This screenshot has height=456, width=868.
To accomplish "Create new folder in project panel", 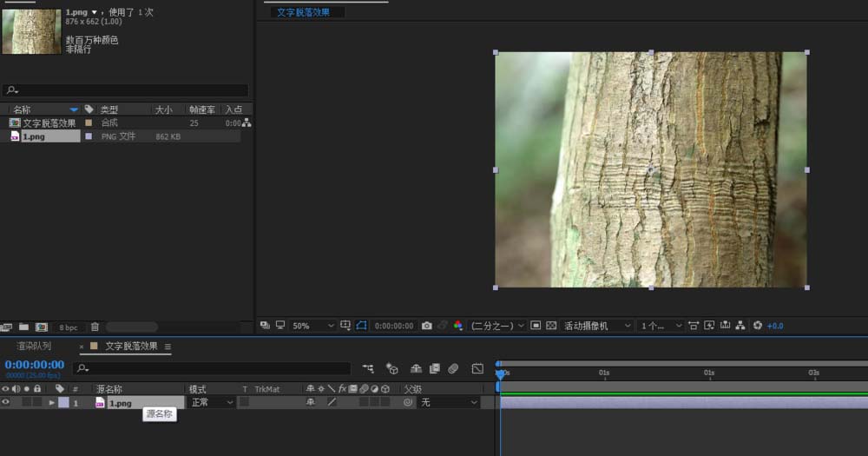I will coord(23,327).
